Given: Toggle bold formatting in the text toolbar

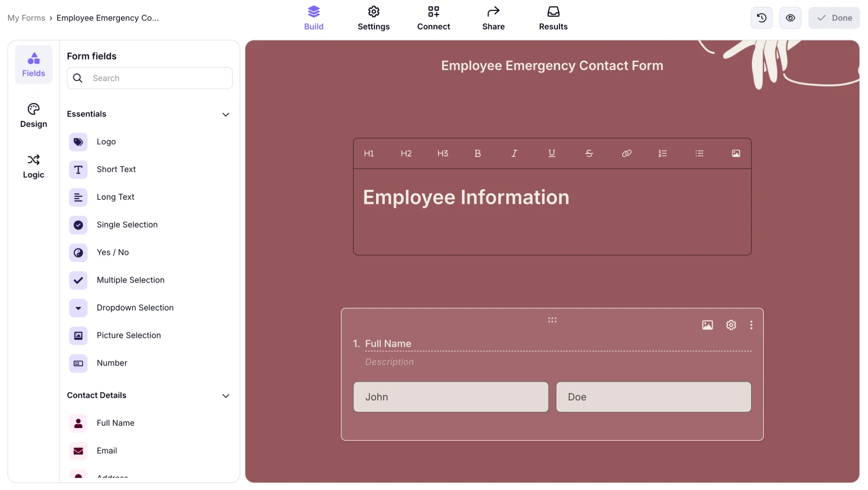Looking at the screenshot, I should pos(477,153).
